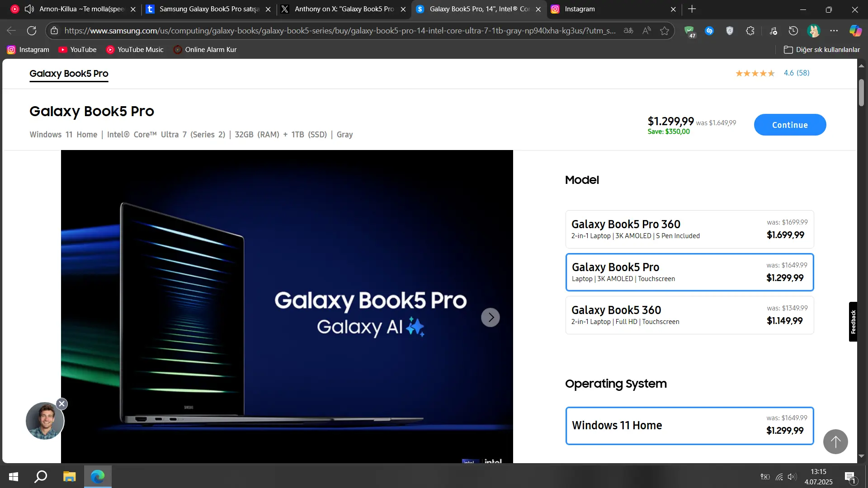This screenshot has width=868, height=488.
Task: Open the blue Shazam extension icon
Action: click(709, 31)
